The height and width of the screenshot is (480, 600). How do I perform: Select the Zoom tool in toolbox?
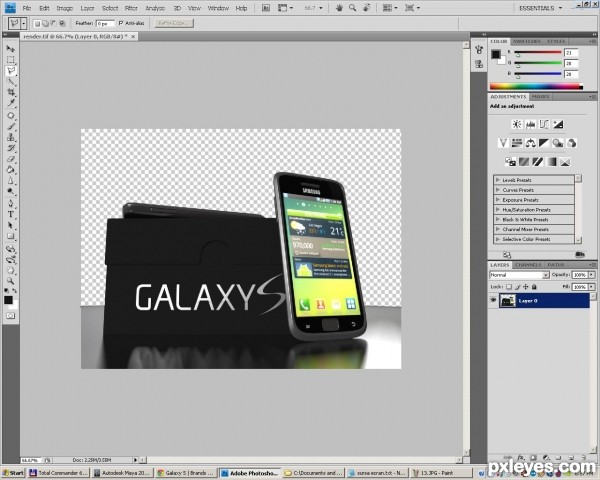pyautogui.click(x=10, y=281)
